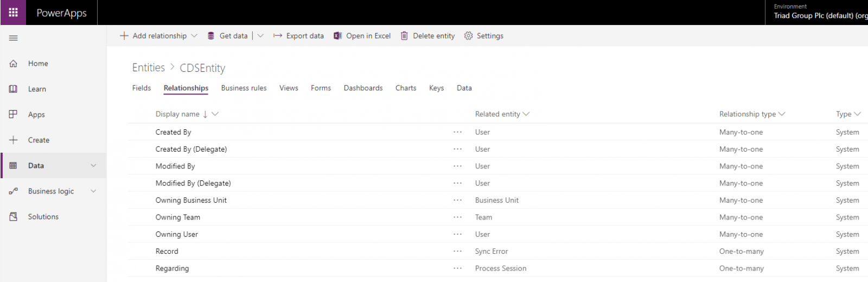The image size is (868, 282).
Task: Open more options for Owning Team
Action: coord(458,217)
